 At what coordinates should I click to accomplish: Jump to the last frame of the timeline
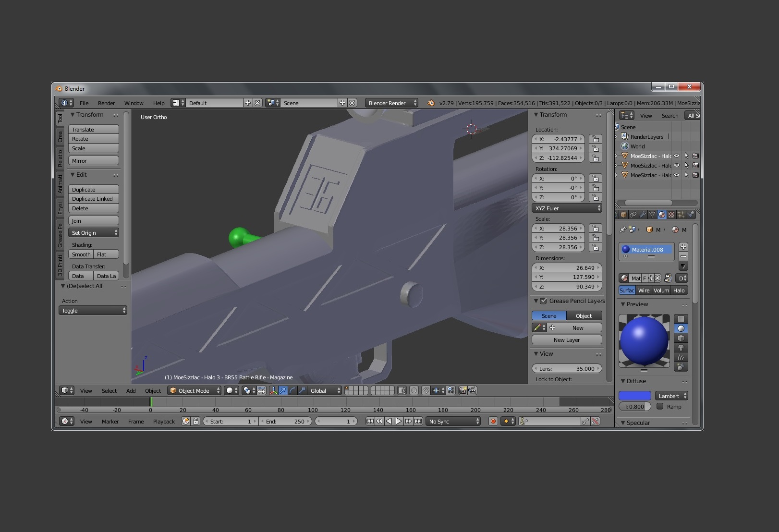418,421
